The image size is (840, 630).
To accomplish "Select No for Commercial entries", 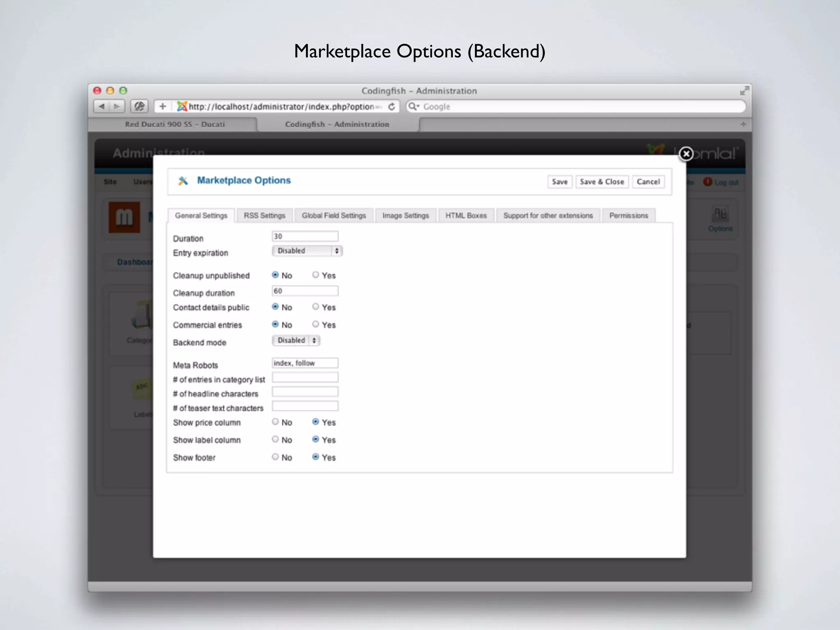I will [x=275, y=324].
